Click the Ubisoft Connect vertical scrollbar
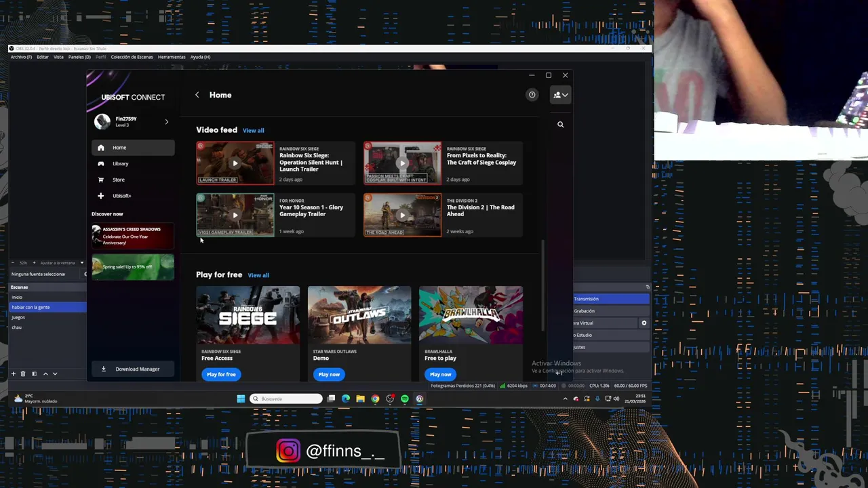Viewport: 868px width, 488px height. (x=542, y=285)
